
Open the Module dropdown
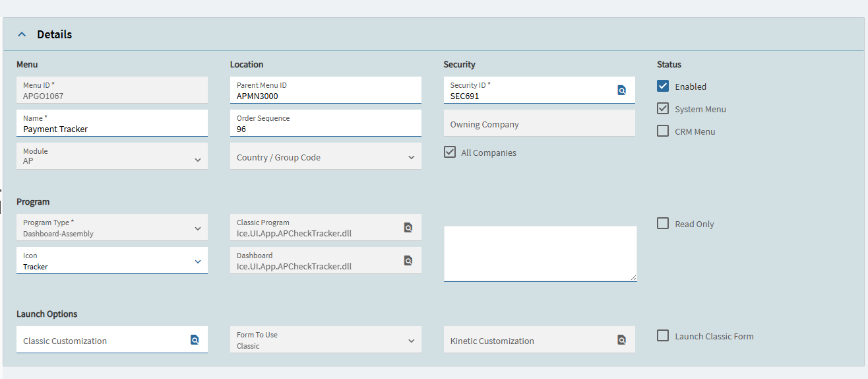(112, 156)
